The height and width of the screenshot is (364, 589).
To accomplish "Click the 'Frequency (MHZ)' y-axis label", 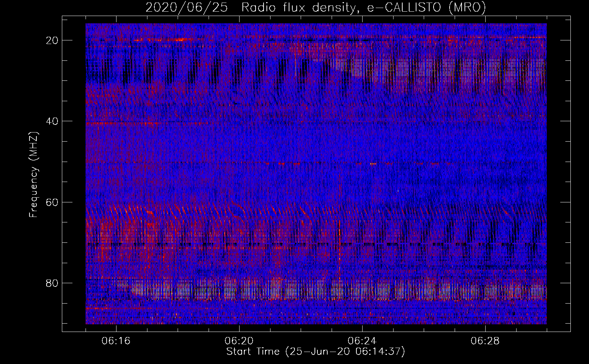I will [33, 175].
